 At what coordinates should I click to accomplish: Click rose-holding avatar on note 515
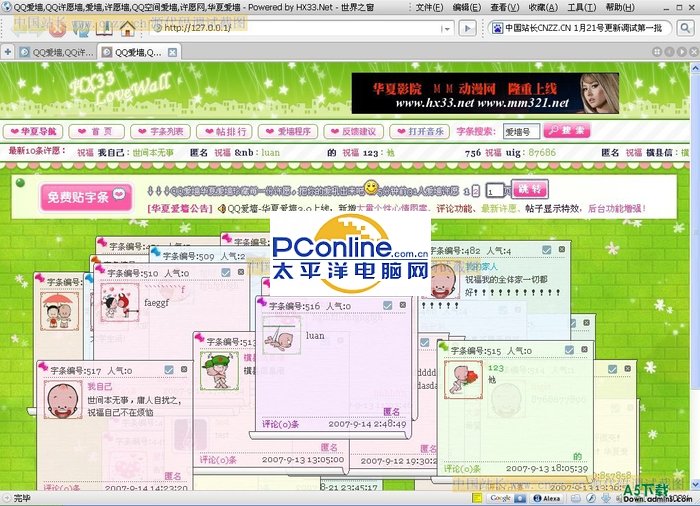[x=463, y=380]
